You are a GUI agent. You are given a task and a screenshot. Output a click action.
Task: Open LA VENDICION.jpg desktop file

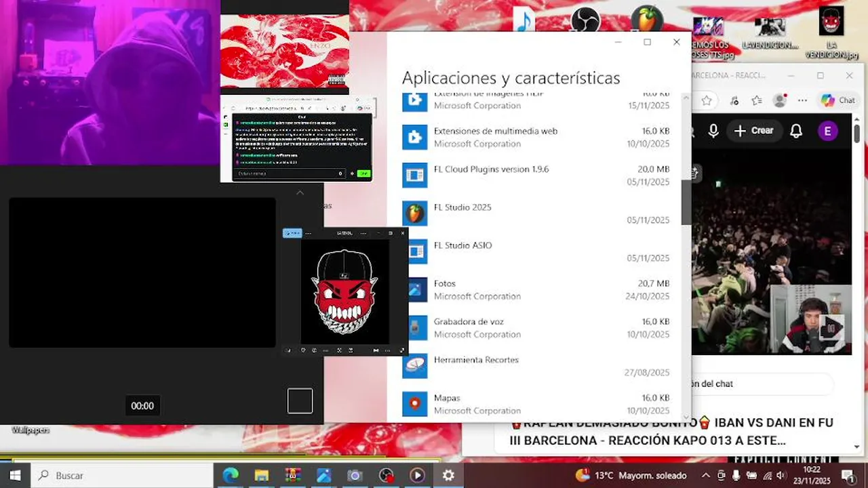(x=831, y=30)
